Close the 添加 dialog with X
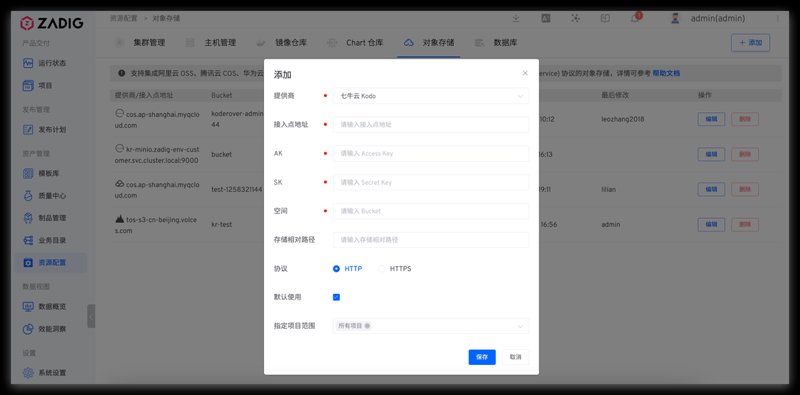Screen dimensions: 800x395 (525, 73)
